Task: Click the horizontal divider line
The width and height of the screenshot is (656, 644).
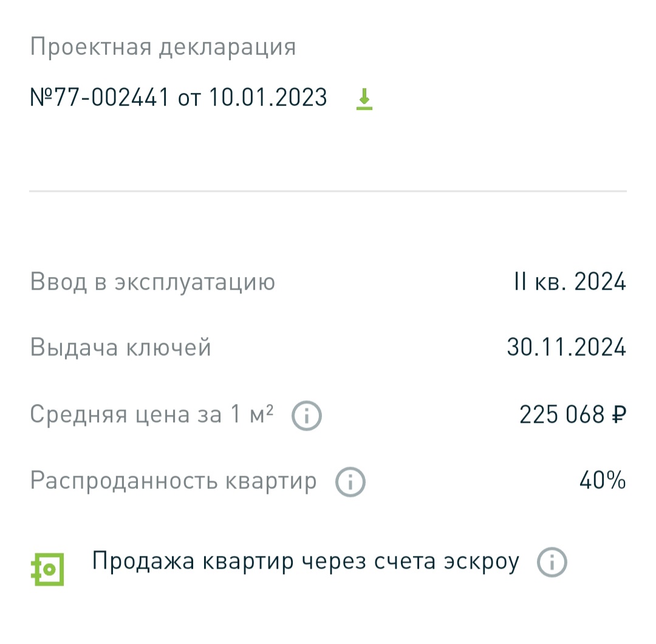Action: [328, 191]
